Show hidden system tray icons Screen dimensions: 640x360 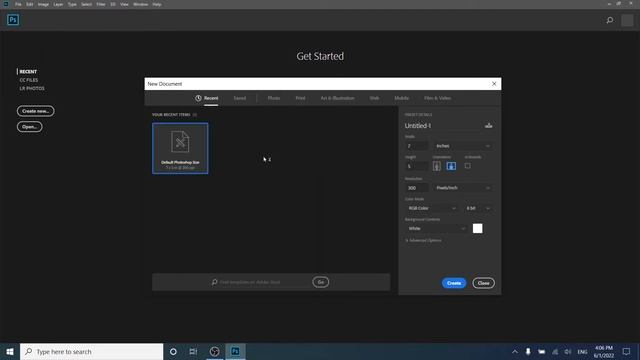tap(515, 351)
